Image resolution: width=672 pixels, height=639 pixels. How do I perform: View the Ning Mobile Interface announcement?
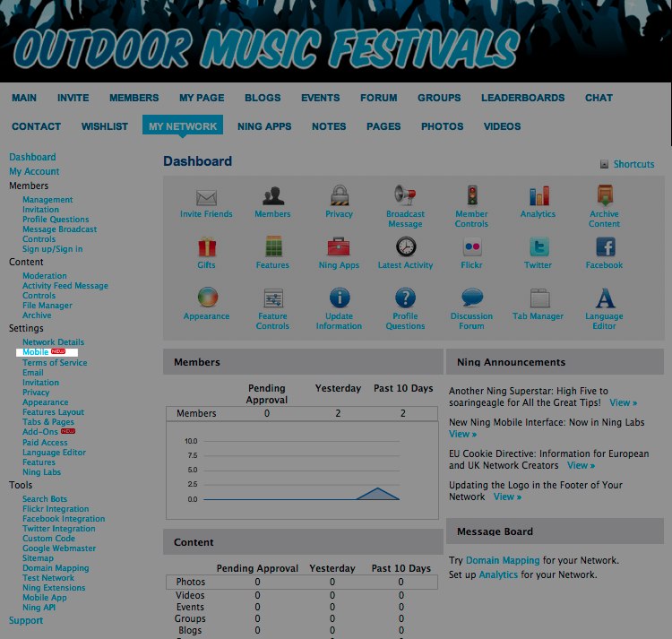coord(462,434)
